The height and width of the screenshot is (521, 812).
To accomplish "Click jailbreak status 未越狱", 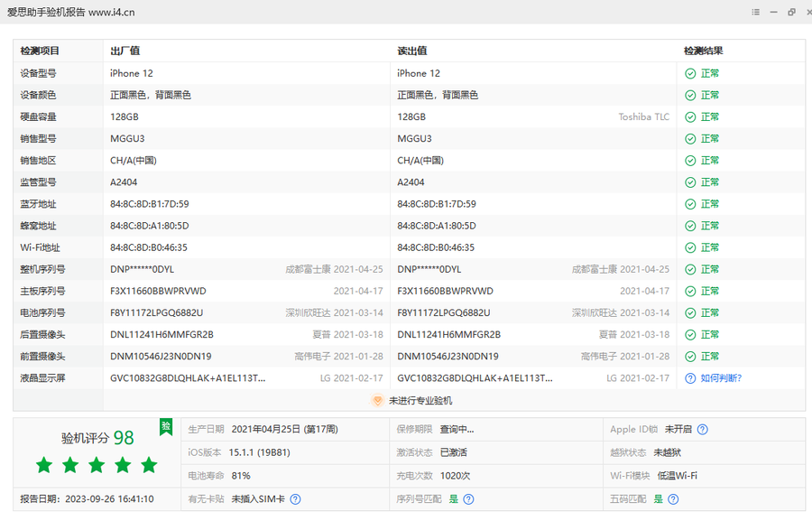I will point(667,452).
